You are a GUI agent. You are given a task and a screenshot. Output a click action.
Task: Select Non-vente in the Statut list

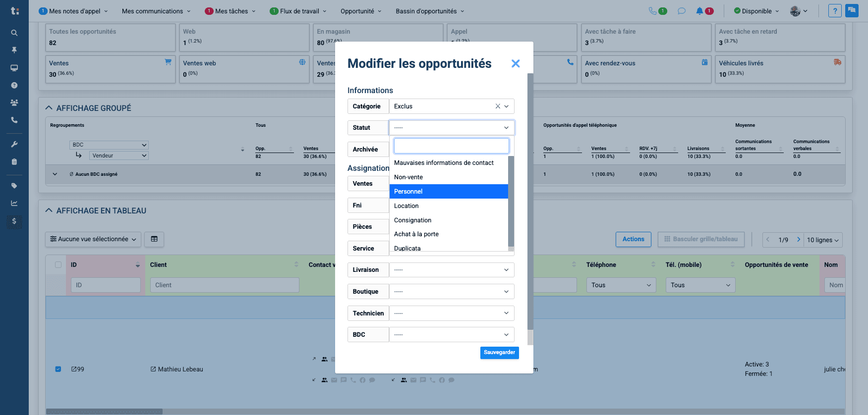pos(449,177)
